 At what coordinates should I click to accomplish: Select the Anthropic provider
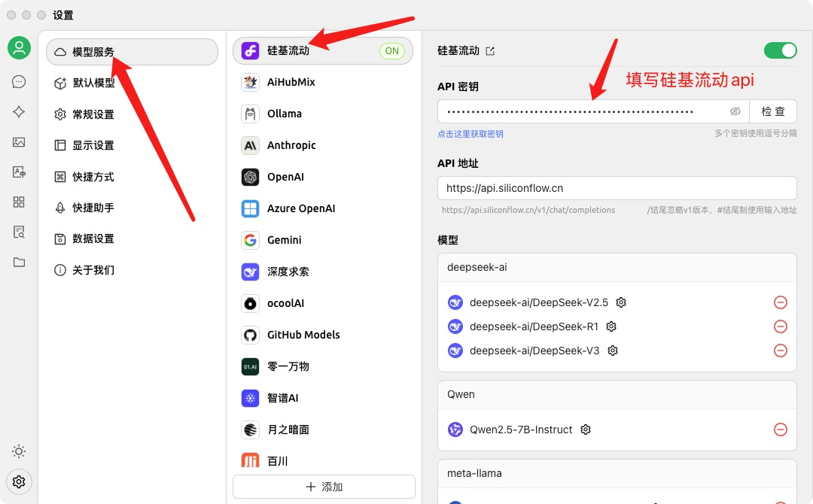point(322,145)
